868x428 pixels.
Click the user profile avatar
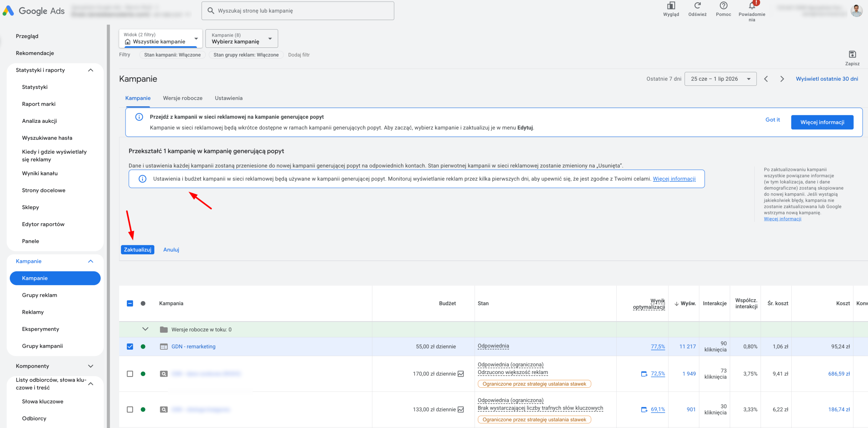(856, 11)
